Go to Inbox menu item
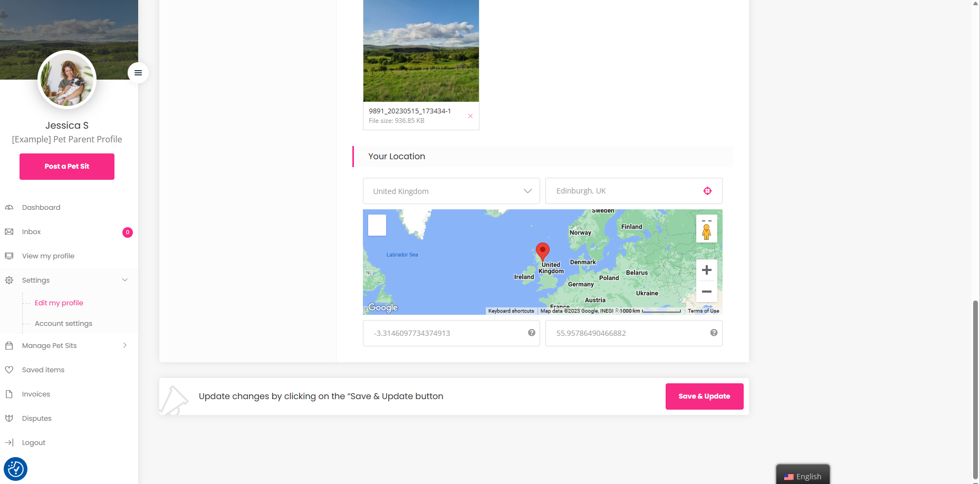Viewport: 980px width, 484px height. click(32, 232)
